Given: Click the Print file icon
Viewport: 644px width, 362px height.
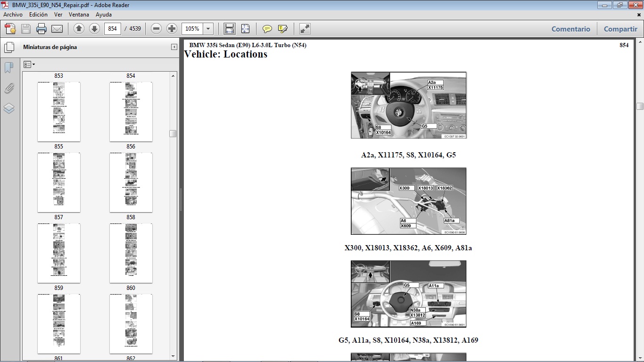Looking at the screenshot, I should 41,29.
